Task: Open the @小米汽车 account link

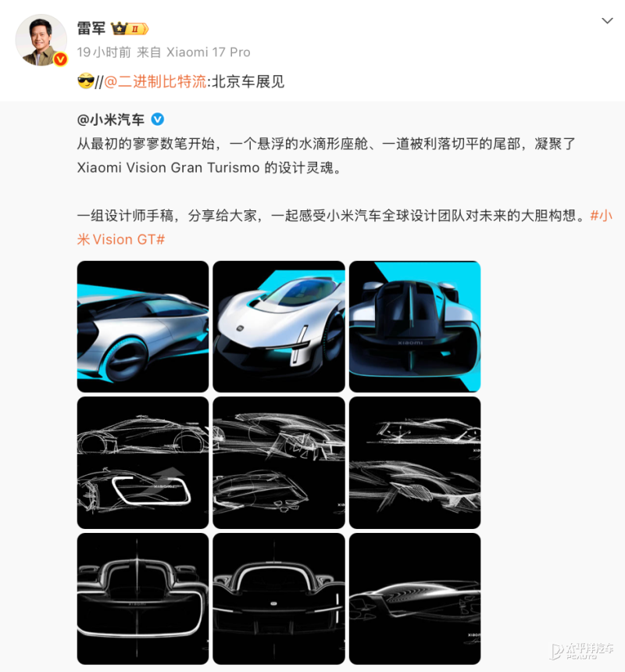Action: 110,120
